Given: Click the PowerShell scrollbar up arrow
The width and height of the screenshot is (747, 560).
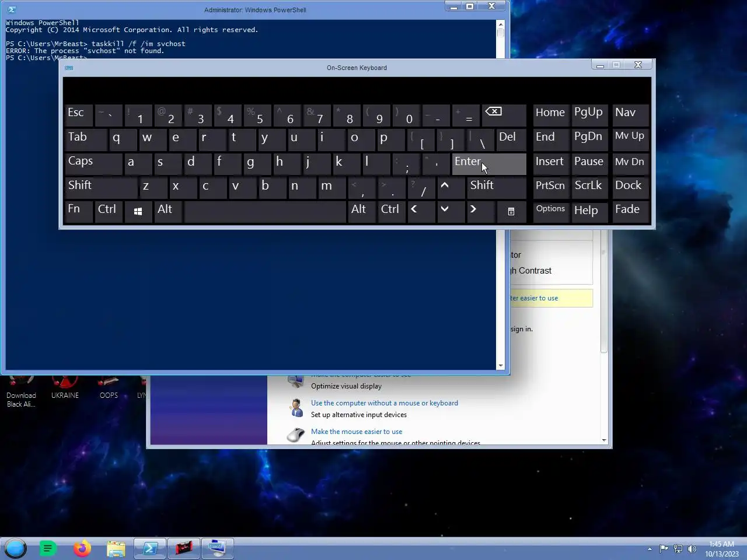Looking at the screenshot, I should pos(500,24).
